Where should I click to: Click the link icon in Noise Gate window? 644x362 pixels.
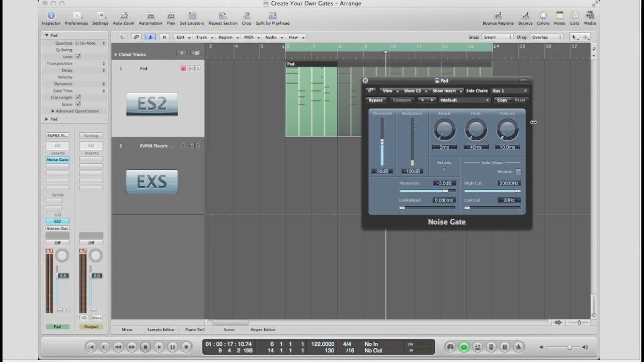371,91
